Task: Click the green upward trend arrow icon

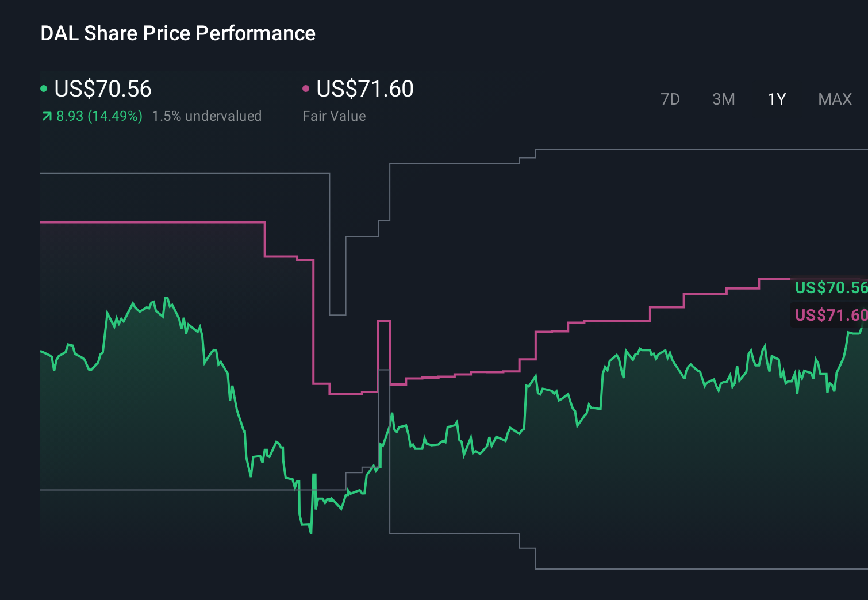Action: (x=45, y=116)
